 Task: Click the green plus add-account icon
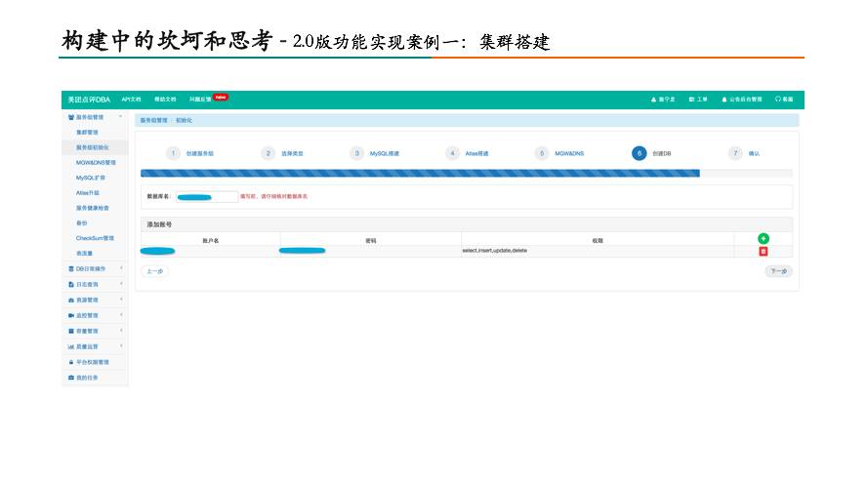point(763,238)
